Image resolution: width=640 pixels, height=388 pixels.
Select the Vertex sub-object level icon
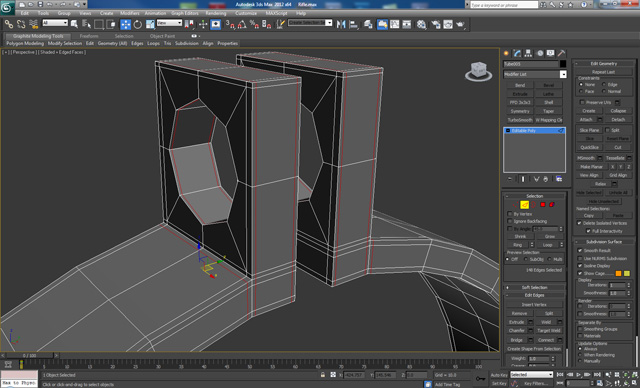(516, 205)
